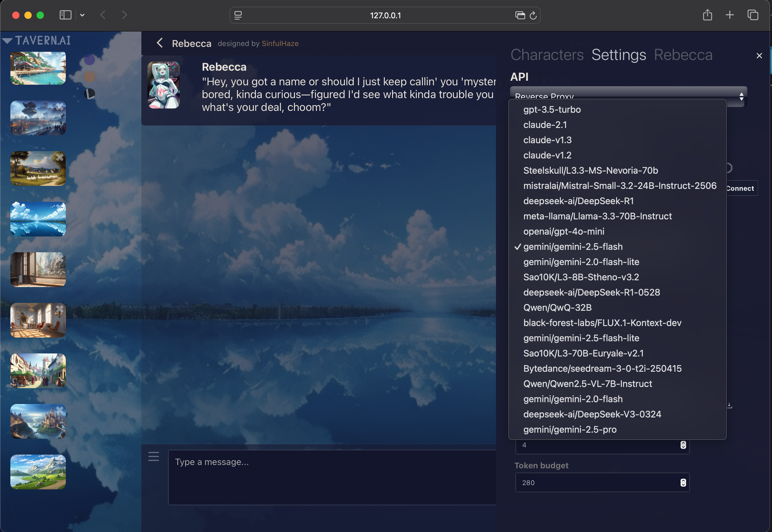
Task: Open the SinfulHaze creator link
Action: click(280, 43)
